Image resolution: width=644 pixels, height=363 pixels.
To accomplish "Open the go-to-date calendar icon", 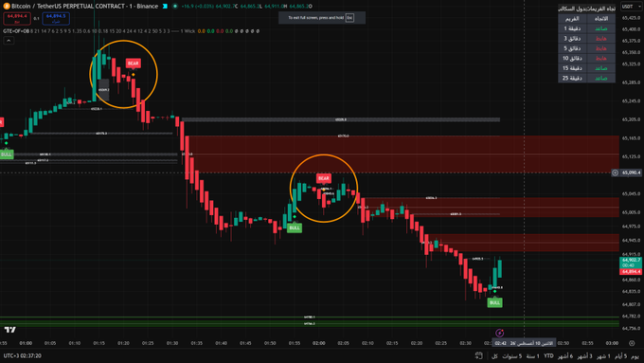I will click(479, 355).
